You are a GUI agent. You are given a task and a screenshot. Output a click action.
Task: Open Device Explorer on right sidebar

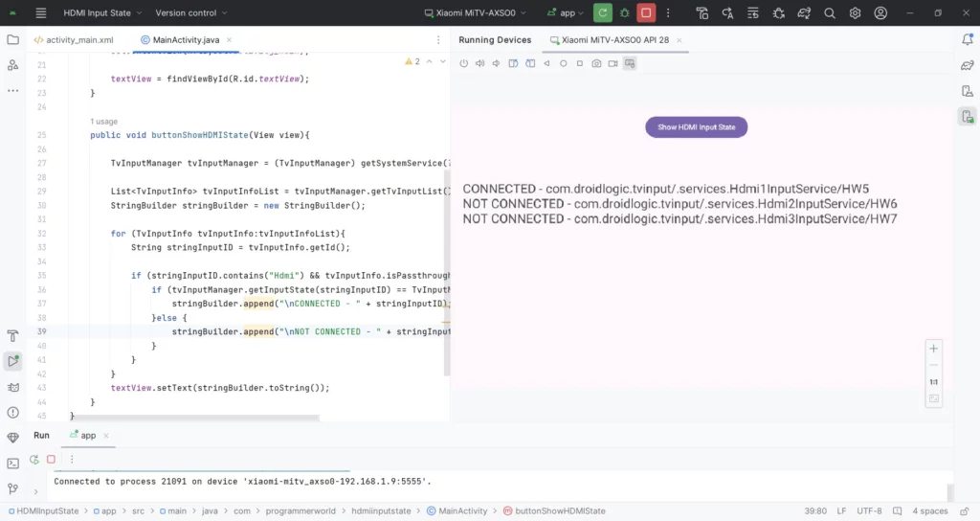(968, 91)
